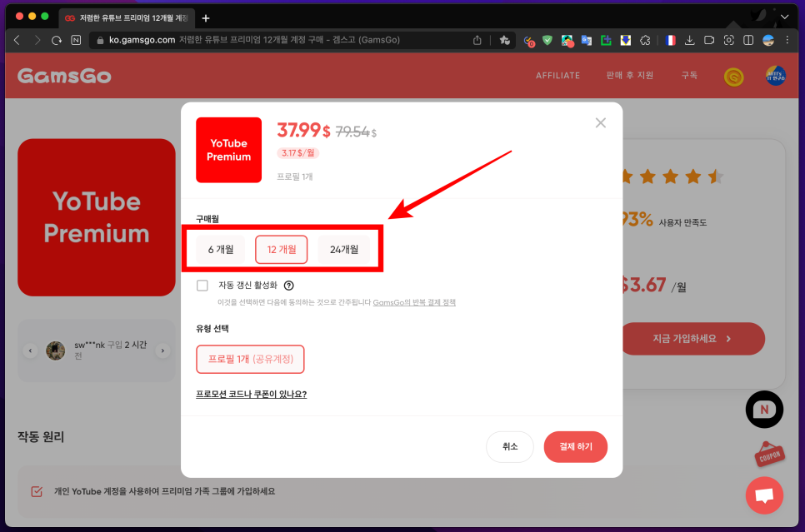Viewport: 805px width, 532px height.
Task: Click the large YouTube Premium product image
Action: click(97, 217)
